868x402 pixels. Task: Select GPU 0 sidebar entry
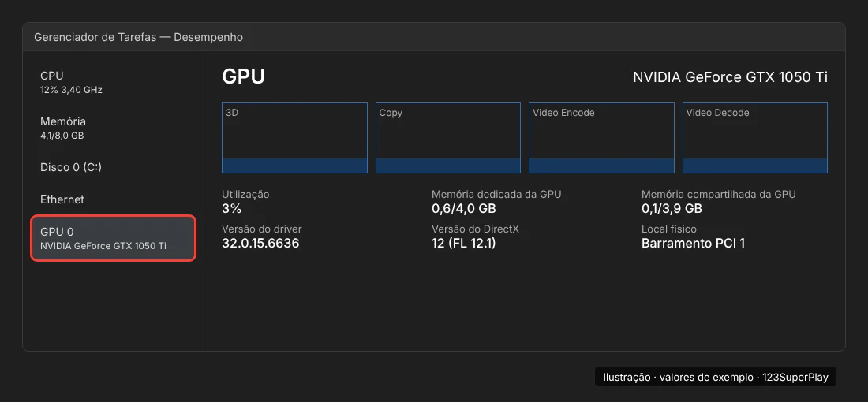[x=113, y=238]
